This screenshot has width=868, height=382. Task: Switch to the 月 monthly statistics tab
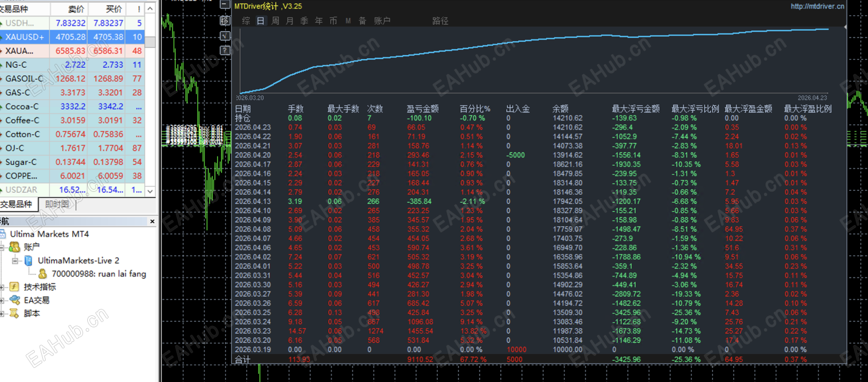[x=290, y=21]
